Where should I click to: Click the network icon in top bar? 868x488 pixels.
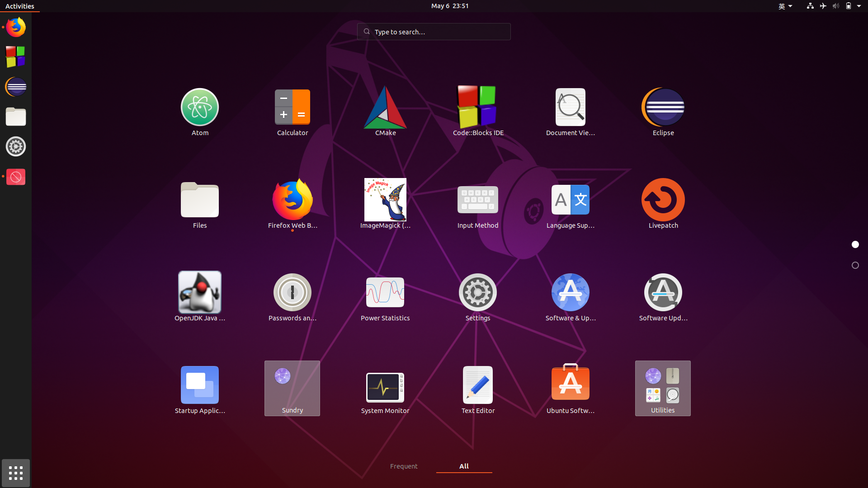810,6
